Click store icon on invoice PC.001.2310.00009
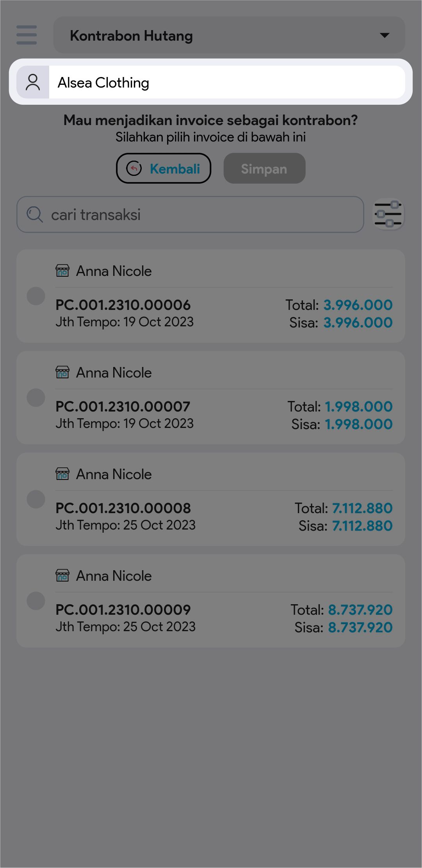 tap(62, 575)
